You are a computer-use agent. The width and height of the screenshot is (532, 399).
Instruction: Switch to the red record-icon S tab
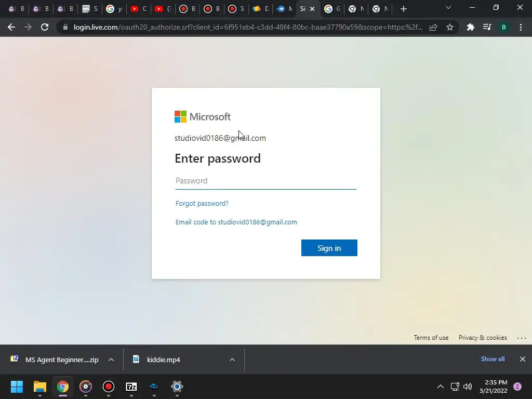pyautogui.click(x=236, y=9)
